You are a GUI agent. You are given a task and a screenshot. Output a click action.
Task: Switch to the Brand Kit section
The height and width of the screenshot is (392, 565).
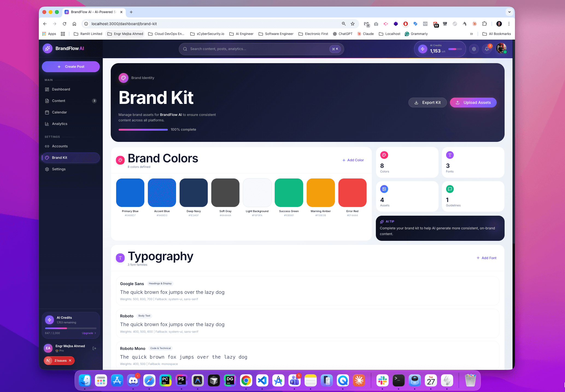click(x=60, y=157)
